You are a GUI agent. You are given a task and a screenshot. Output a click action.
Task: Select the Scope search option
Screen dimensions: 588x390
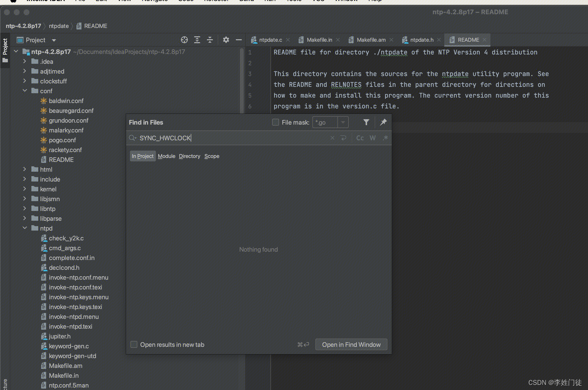(x=212, y=156)
